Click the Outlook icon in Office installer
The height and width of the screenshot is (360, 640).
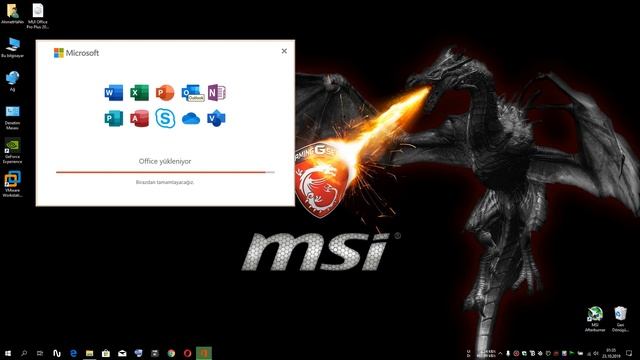point(191,93)
